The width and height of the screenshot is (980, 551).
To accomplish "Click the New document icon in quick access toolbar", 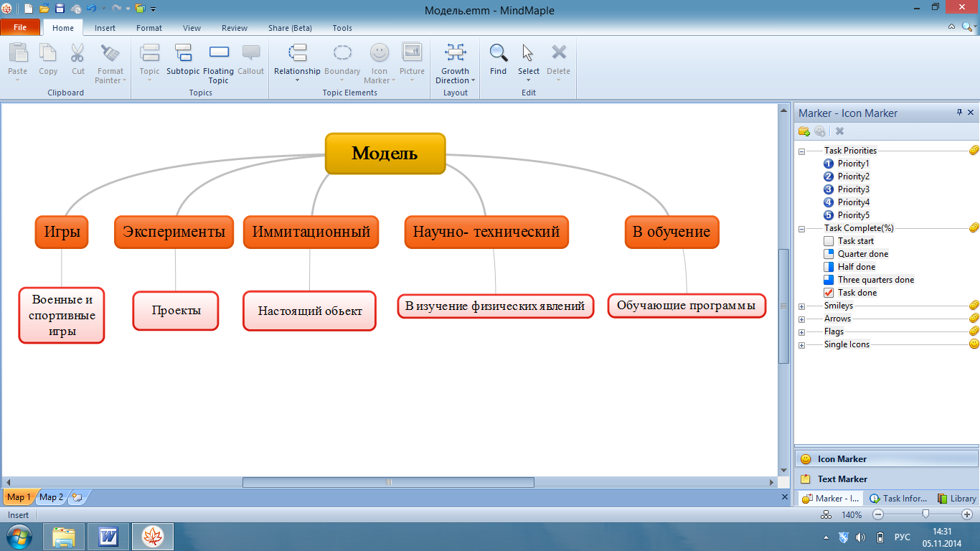I will (x=29, y=9).
